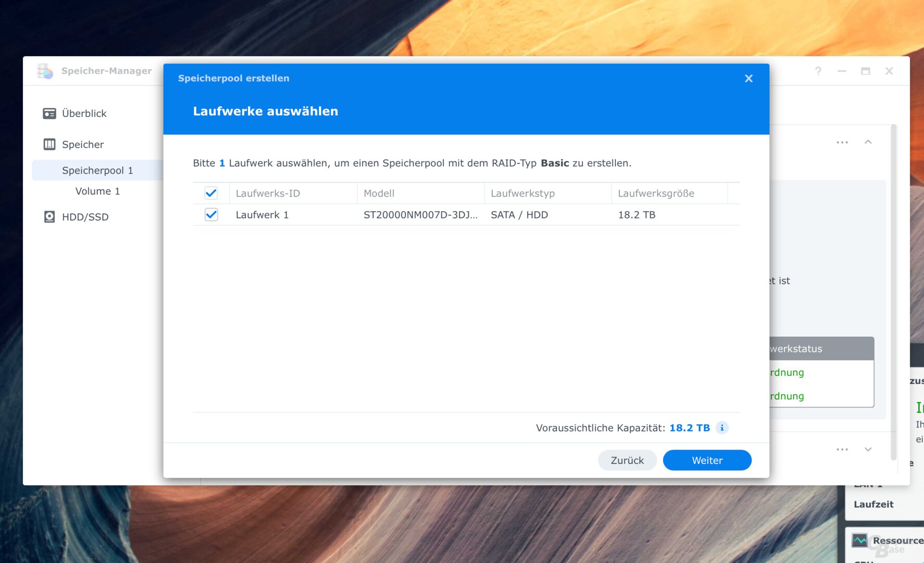
Task: Open help via the question mark icon
Action: point(818,71)
